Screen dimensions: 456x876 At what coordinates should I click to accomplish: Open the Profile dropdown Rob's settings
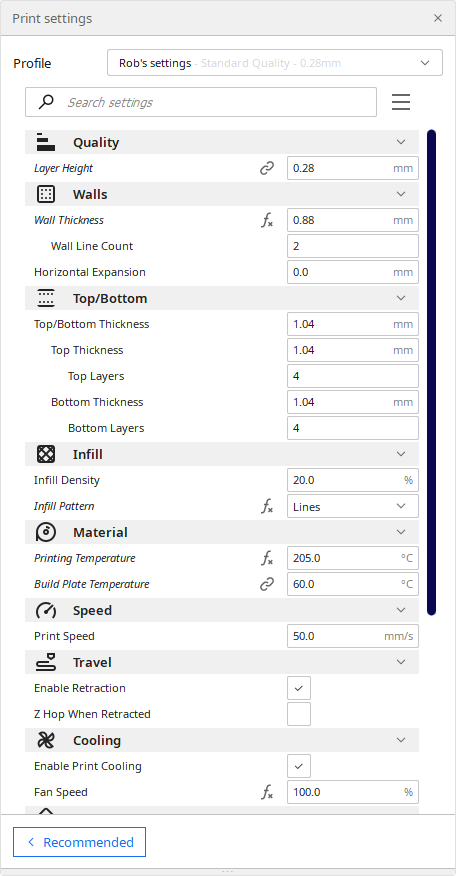275,63
